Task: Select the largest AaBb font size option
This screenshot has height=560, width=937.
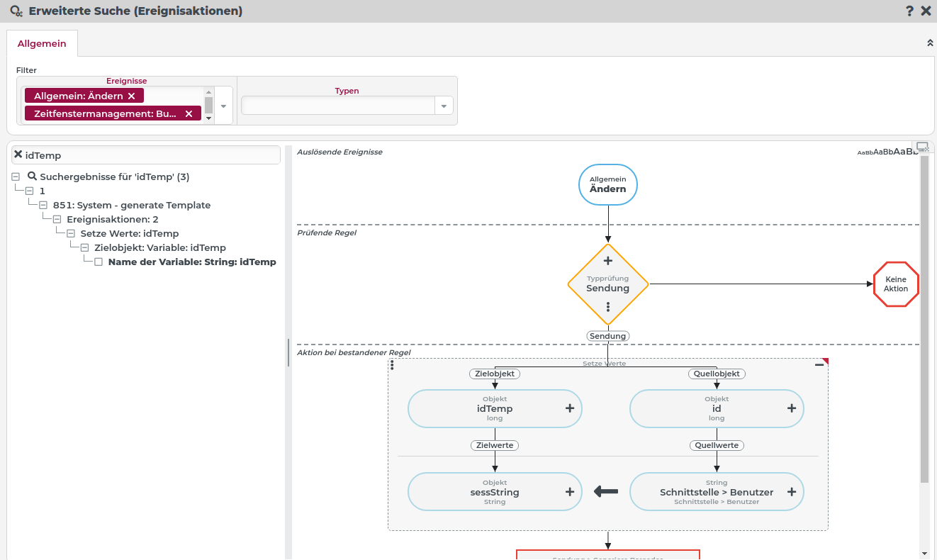Action: [x=905, y=152]
